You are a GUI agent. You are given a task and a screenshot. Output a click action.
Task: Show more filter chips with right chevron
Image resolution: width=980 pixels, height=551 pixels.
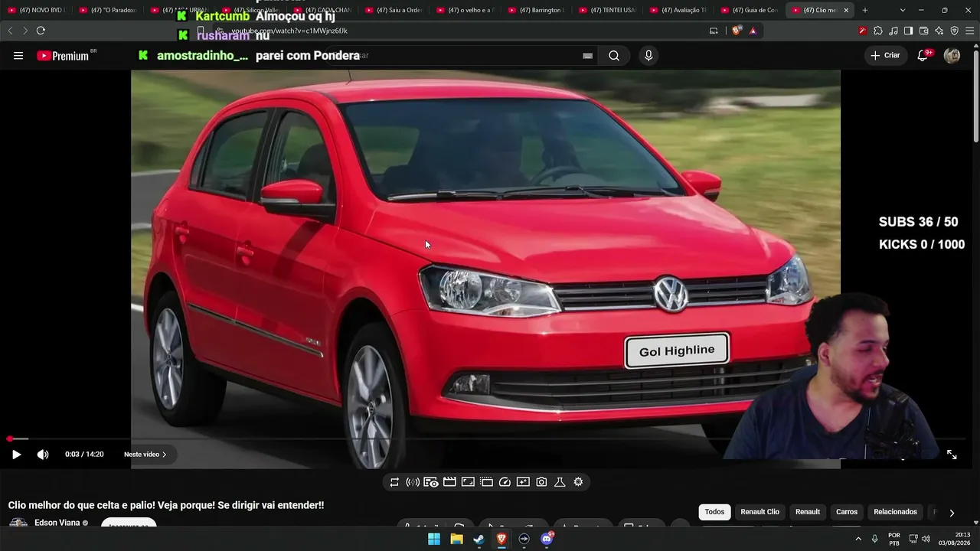coord(952,513)
